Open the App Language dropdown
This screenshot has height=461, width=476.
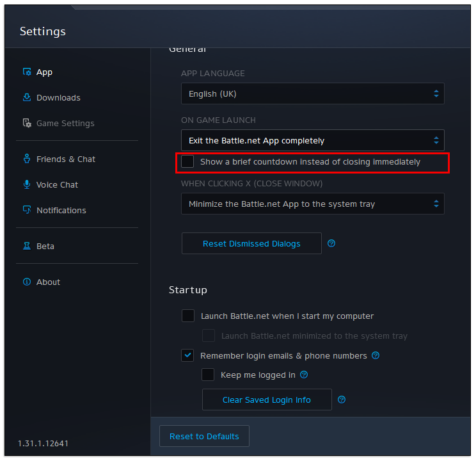(313, 93)
